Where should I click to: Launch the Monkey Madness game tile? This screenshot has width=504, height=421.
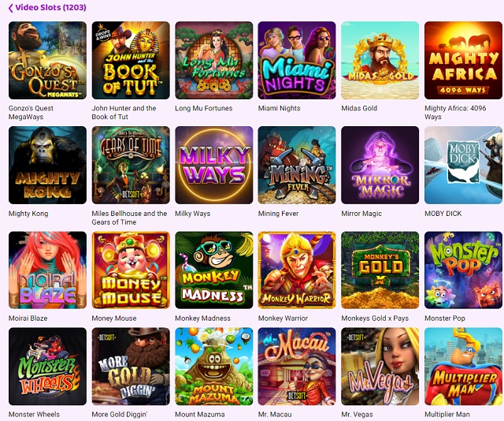[214, 270]
